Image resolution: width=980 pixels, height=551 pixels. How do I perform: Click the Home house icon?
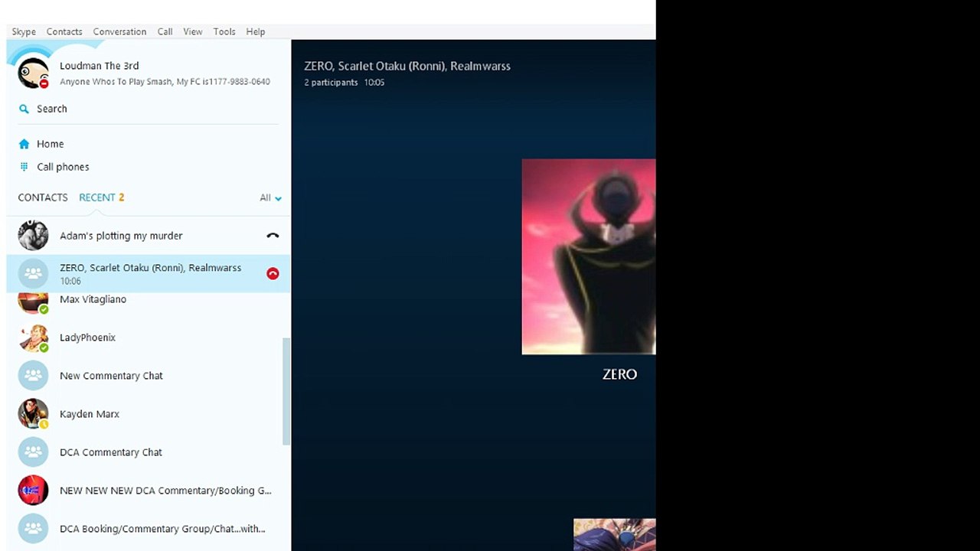pos(24,144)
